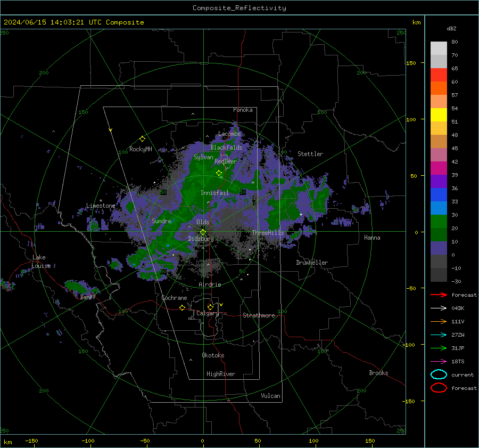Click the RedDeer city label
The height and width of the screenshot is (448, 479).
(x=226, y=161)
